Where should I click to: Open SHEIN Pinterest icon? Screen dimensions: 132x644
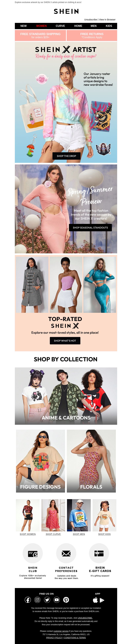click(x=66, y=600)
